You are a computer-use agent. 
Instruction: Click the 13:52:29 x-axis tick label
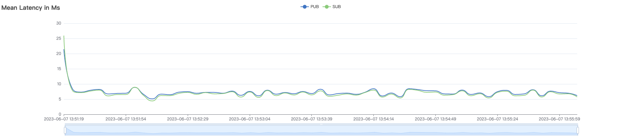click(188, 119)
